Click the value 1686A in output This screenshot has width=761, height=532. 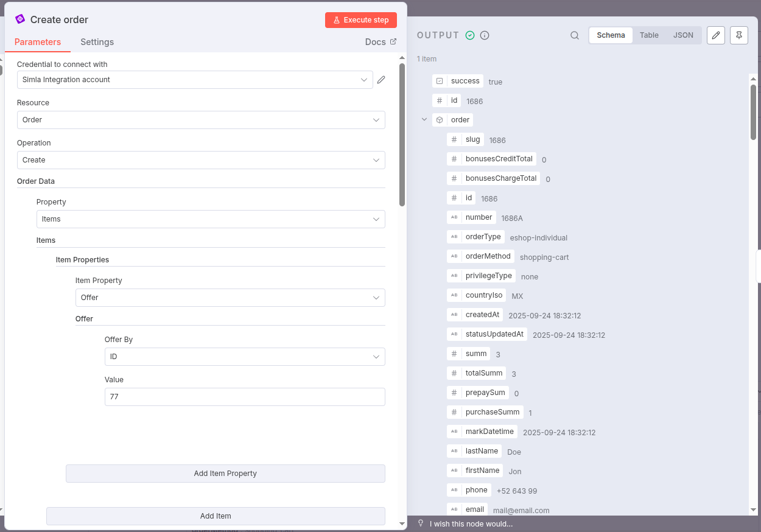click(x=512, y=218)
